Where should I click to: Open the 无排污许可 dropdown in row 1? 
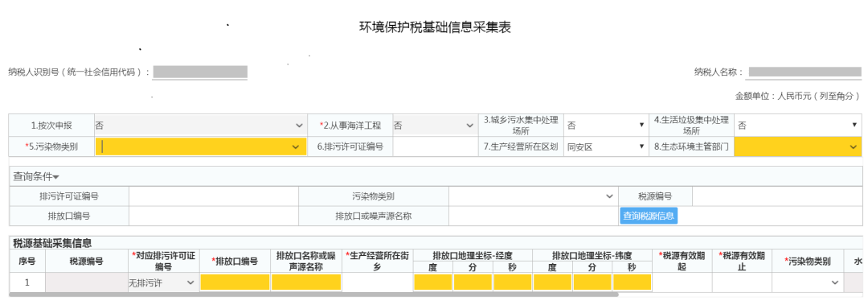pos(162,282)
